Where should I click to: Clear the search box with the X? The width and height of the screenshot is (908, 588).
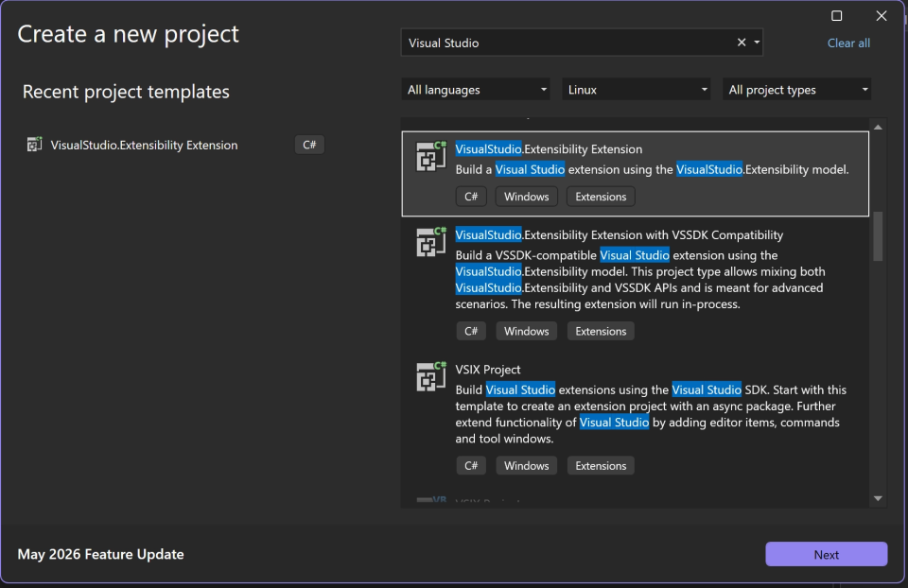(x=742, y=43)
